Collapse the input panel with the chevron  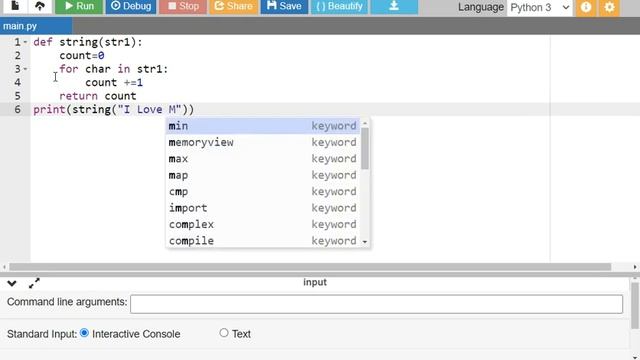[11, 283]
